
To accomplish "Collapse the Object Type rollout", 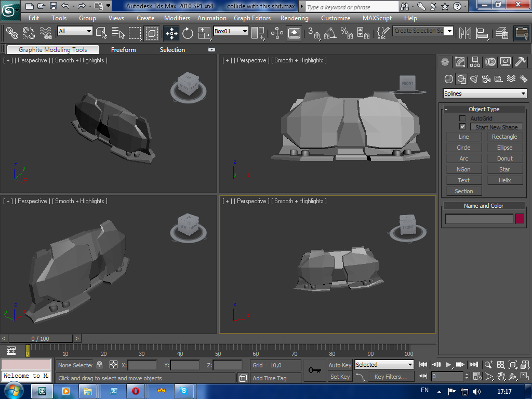I will pyautogui.click(x=483, y=109).
